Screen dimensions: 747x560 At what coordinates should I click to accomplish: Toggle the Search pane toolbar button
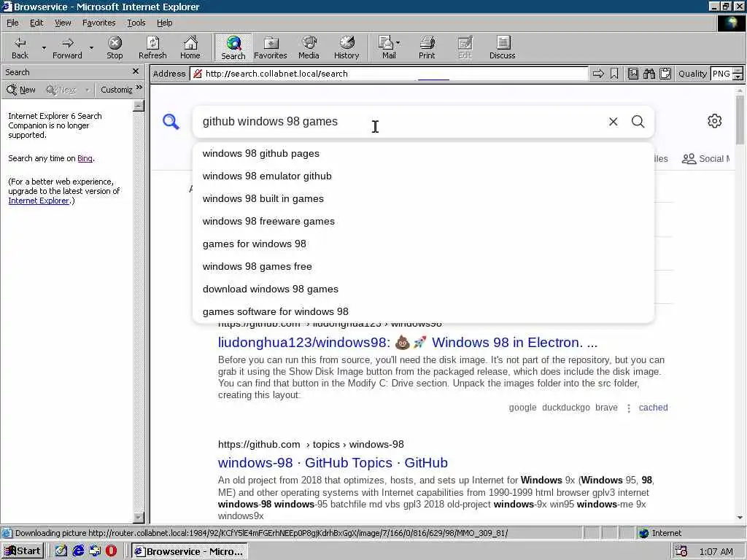click(233, 47)
